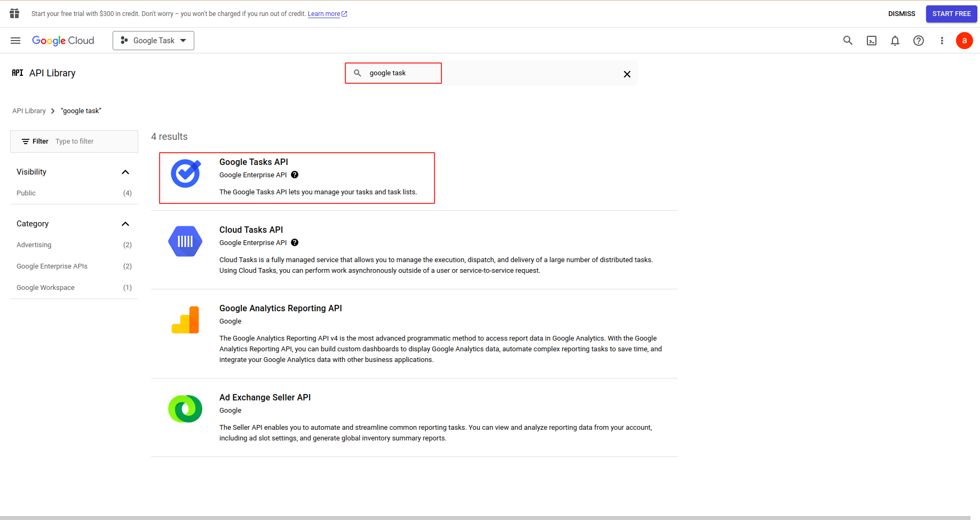Image resolution: width=980 pixels, height=520 pixels.
Task: Click help icon beside Cloud Tasks API publisher
Action: click(x=295, y=243)
